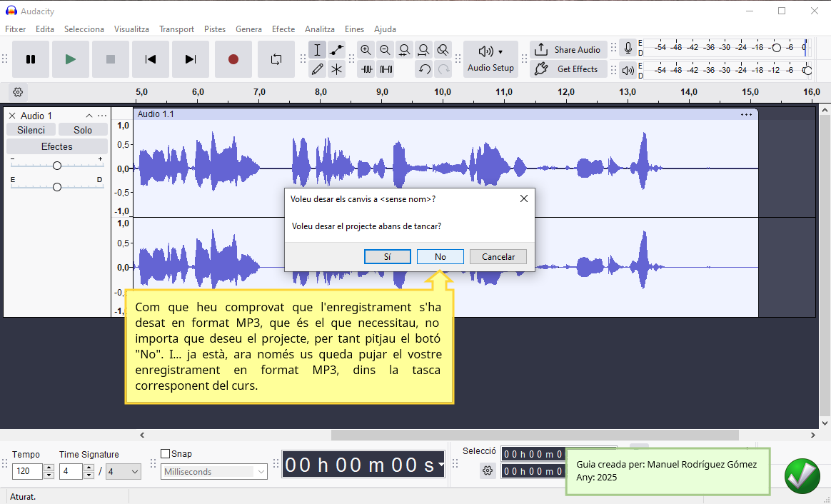
Task: Open the time signature denominator dropdown
Action: click(x=124, y=471)
